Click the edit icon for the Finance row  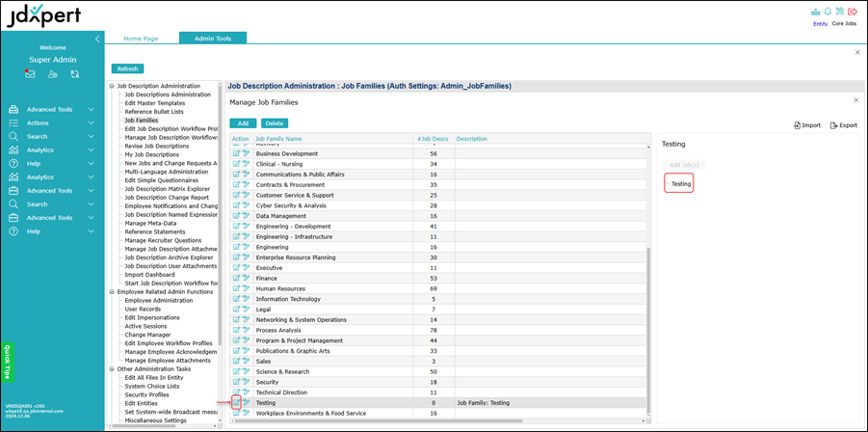point(236,278)
